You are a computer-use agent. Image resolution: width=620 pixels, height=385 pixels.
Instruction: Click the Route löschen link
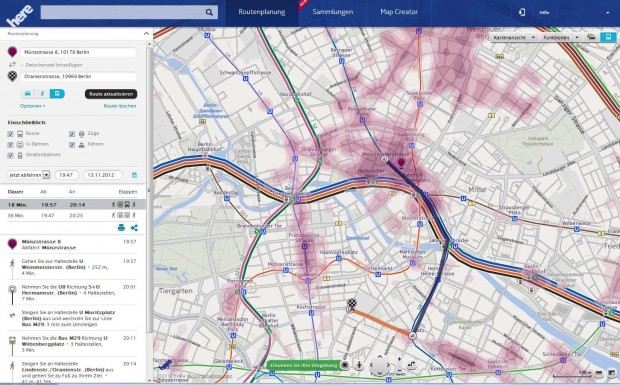120,106
